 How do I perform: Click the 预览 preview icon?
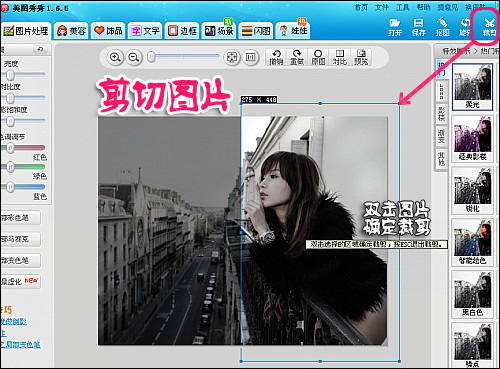point(361,57)
